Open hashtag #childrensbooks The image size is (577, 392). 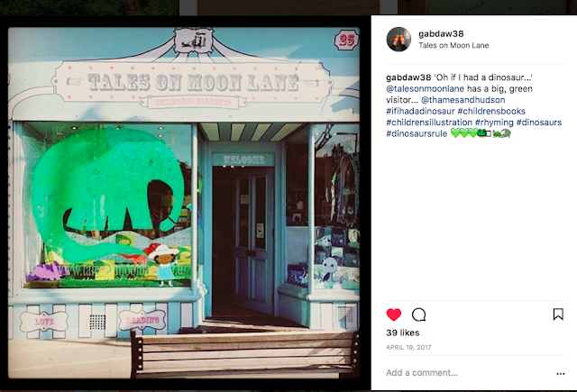click(491, 111)
